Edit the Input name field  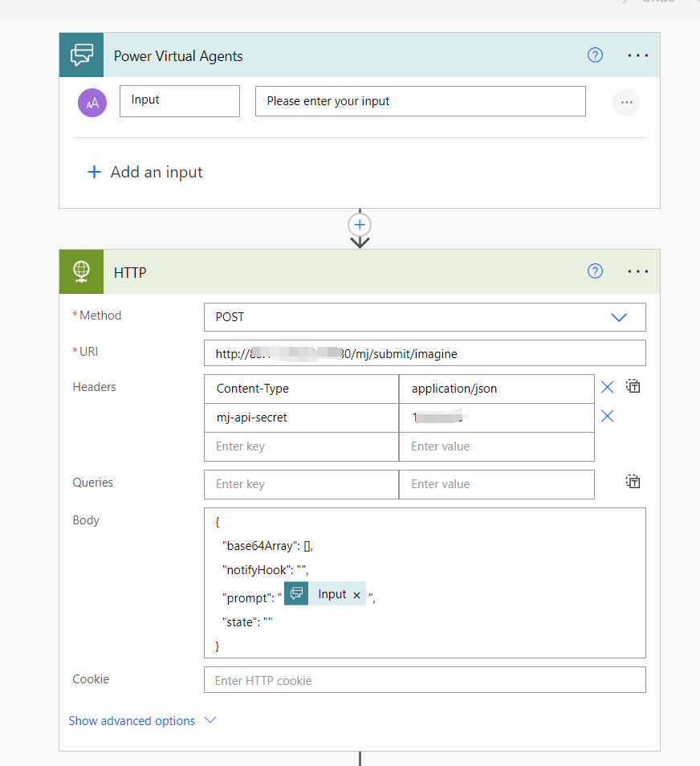click(x=180, y=101)
